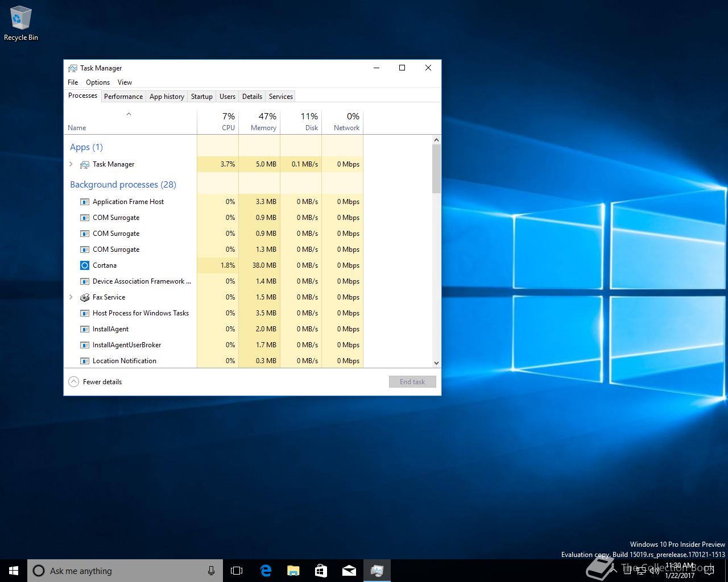
Task: Click Cortana's 38.0 MB memory value
Action: point(264,265)
